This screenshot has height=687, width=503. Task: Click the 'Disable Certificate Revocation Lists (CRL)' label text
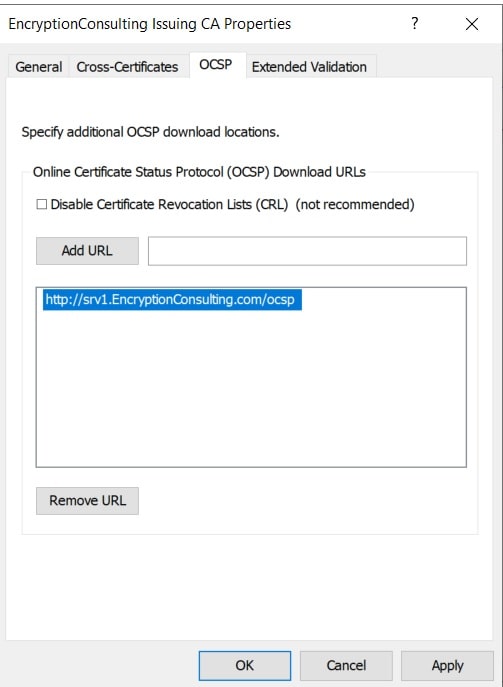[x=169, y=204]
